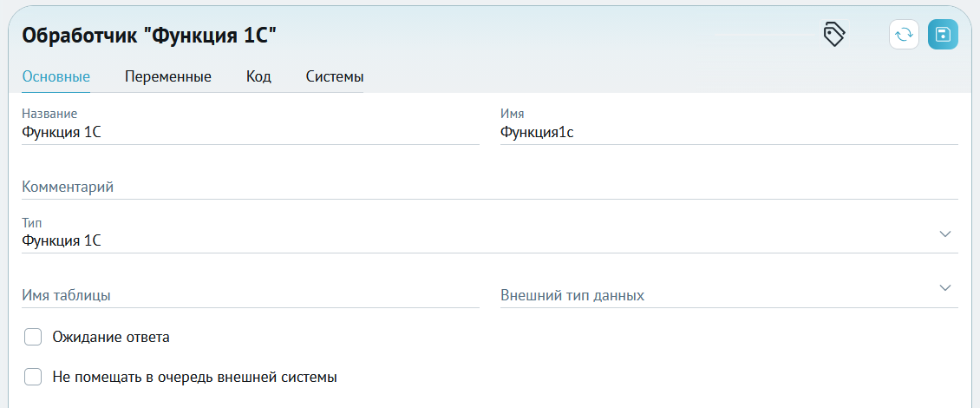Enable the Ожидание ответа checkbox
The height and width of the screenshot is (408, 980).
point(32,338)
